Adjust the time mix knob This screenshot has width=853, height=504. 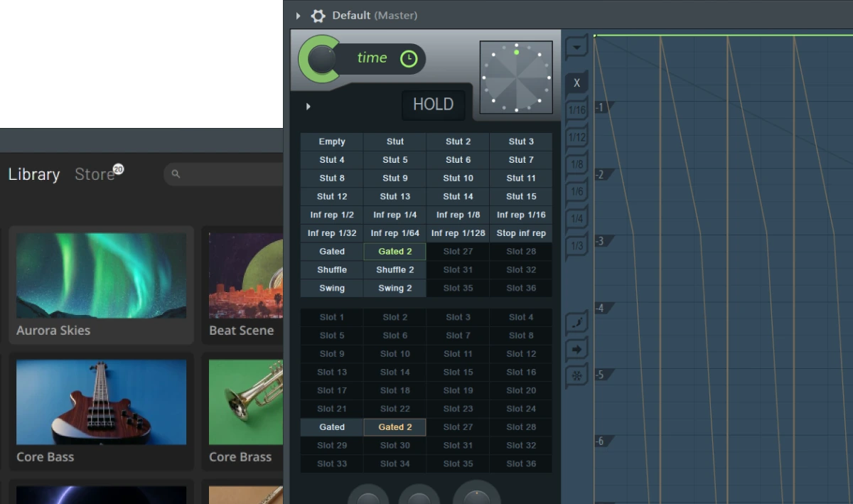[x=322, y=60]
